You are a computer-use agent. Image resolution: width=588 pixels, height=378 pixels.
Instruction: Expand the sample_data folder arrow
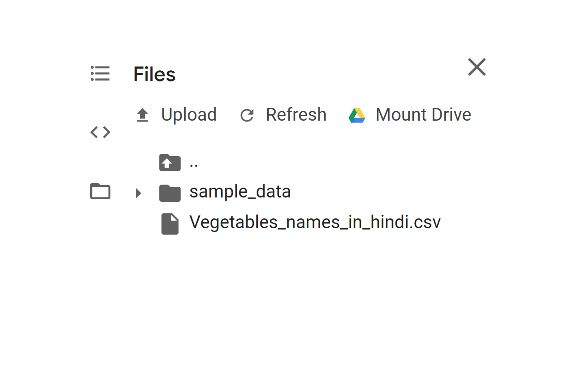[x=138, y=193]
